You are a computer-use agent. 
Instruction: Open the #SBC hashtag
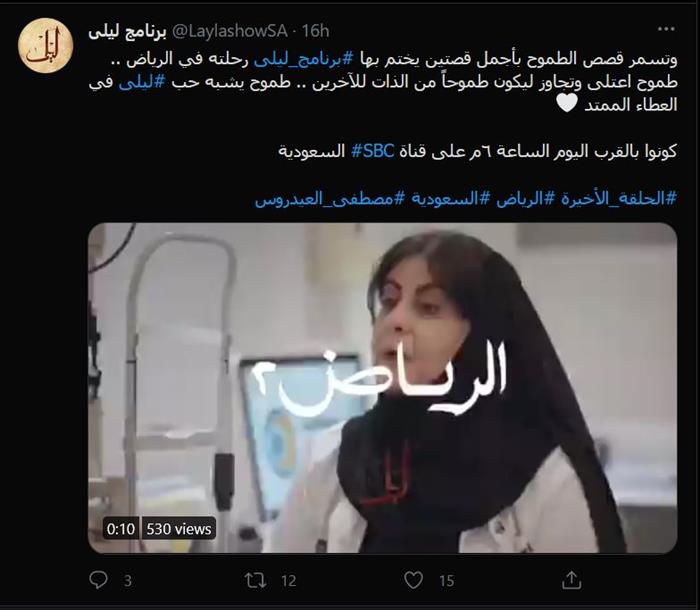(x=372, y=151)
